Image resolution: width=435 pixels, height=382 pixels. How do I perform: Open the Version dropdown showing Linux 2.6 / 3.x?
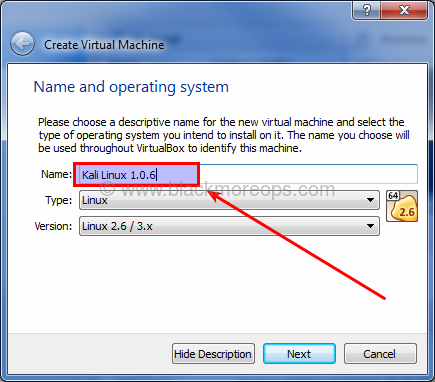229,226
